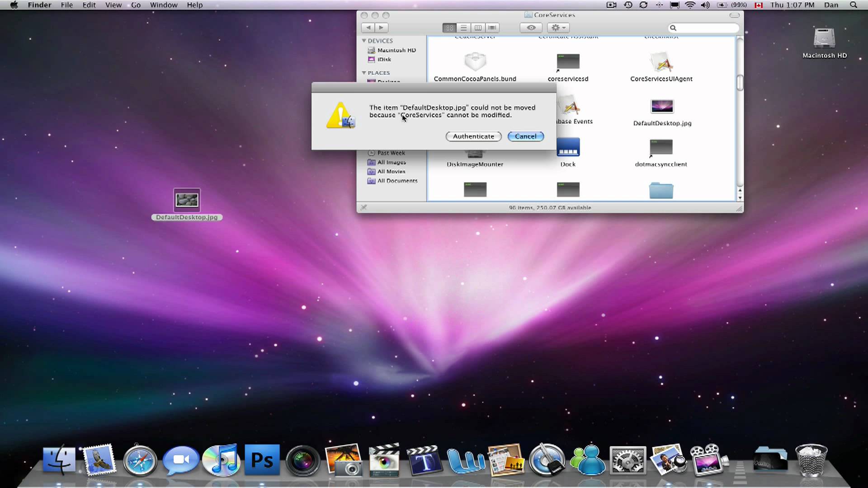Open Safari from the Dock
The height and width of the screenshot is (488, 868).
pyautogui.click(x=140, y=459)
